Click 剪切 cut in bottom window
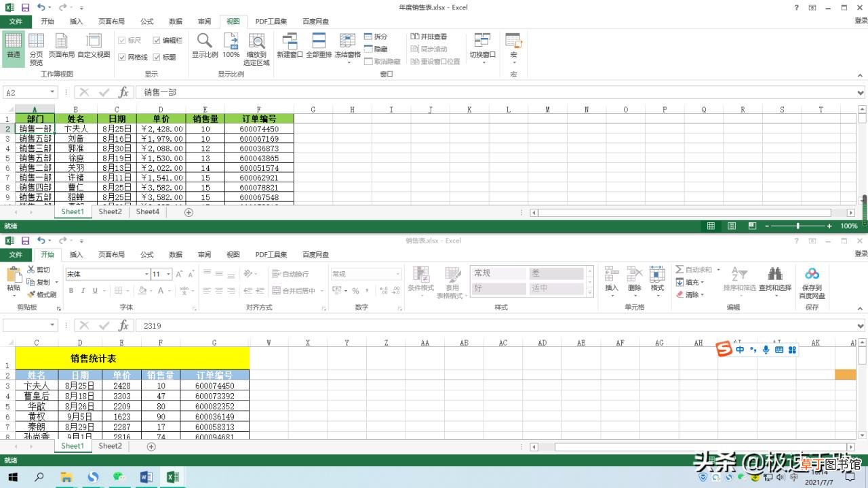 point(38,270)
